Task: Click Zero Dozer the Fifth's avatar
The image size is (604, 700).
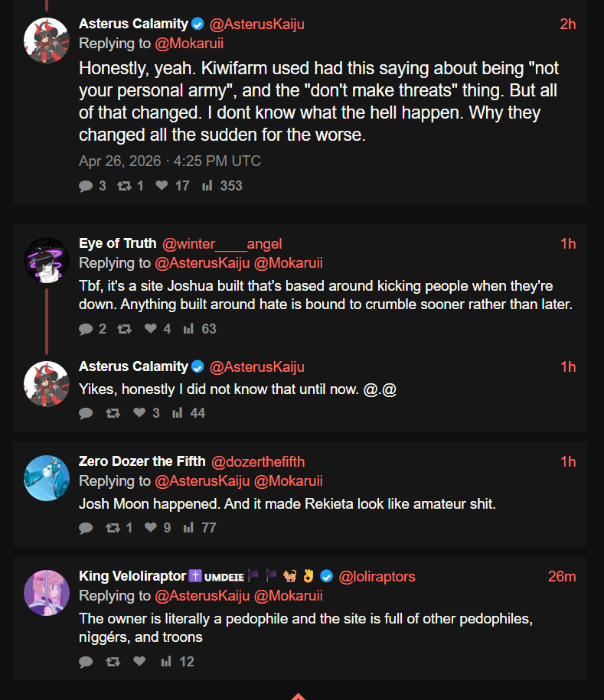Action: click(x=47, y=478)
